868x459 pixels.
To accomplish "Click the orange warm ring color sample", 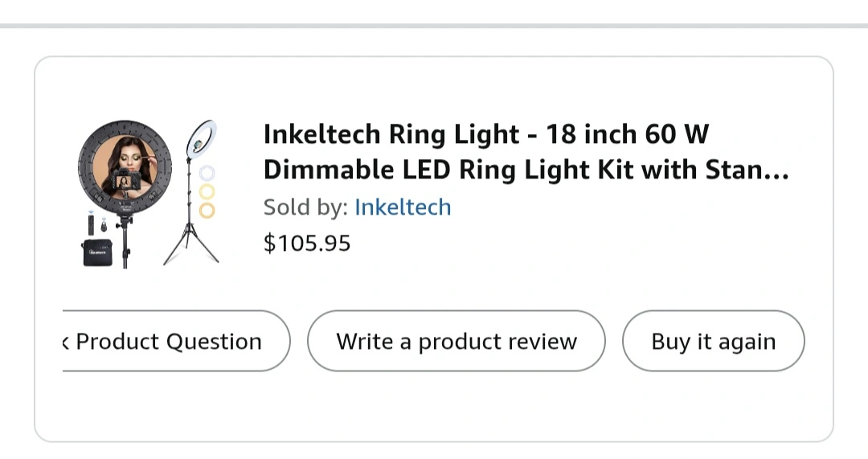I will click(x=207, y=211).
